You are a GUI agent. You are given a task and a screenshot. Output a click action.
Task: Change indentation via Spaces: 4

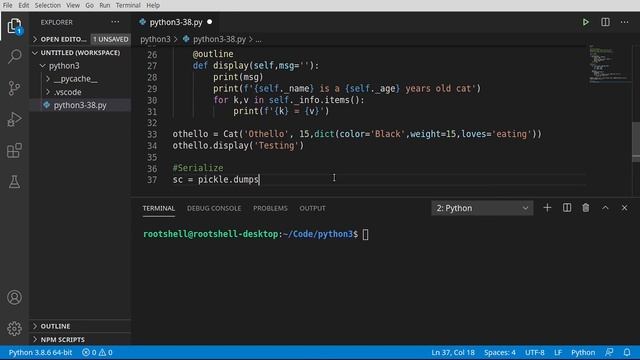click(500, 352)
